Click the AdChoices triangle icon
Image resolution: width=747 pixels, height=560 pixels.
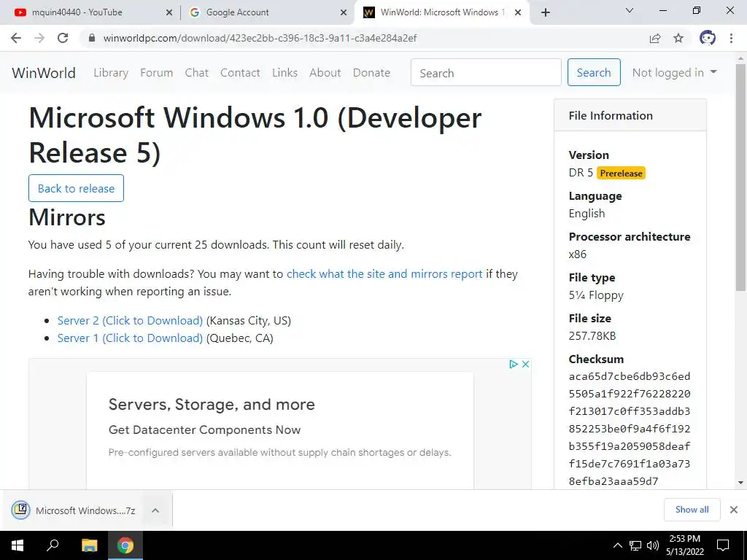pos(514,365)
